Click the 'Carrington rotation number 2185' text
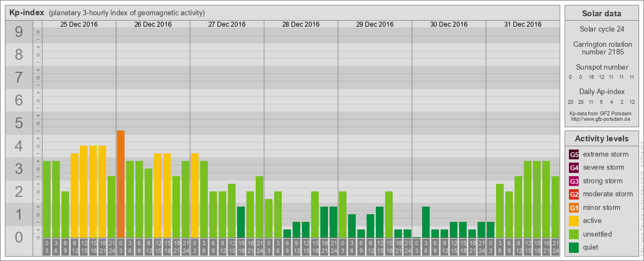 pos(603,48)
